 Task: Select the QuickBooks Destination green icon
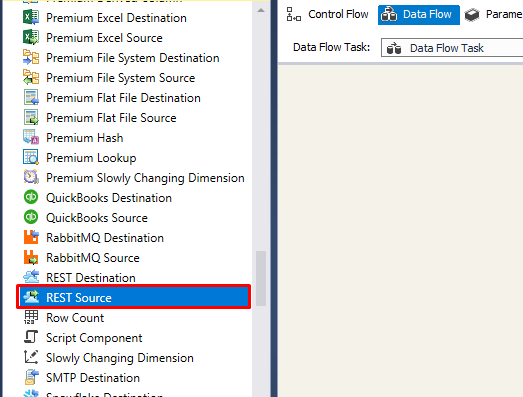point(31,197)
